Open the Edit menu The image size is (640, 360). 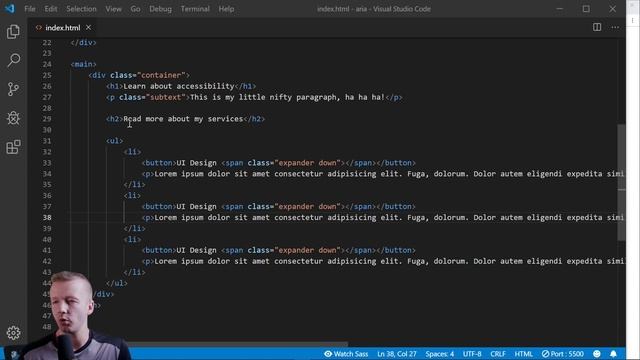click(x=51, y=9)
